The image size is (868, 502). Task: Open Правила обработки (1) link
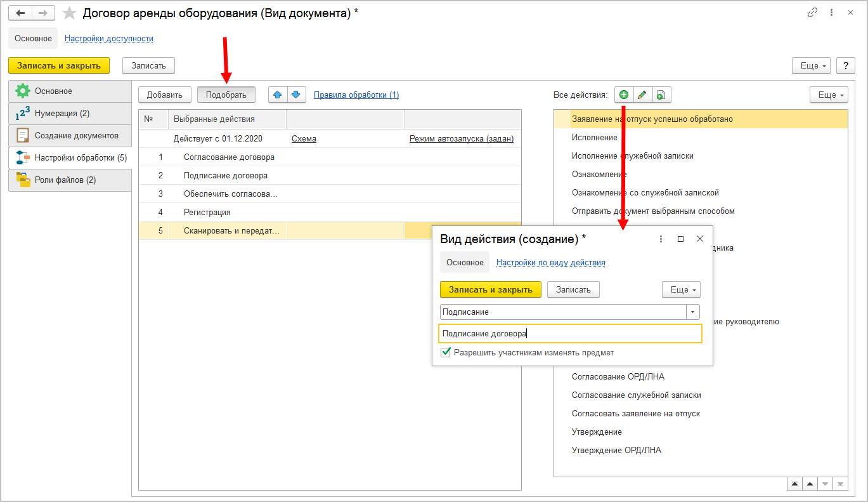click(x=356, y=95)
